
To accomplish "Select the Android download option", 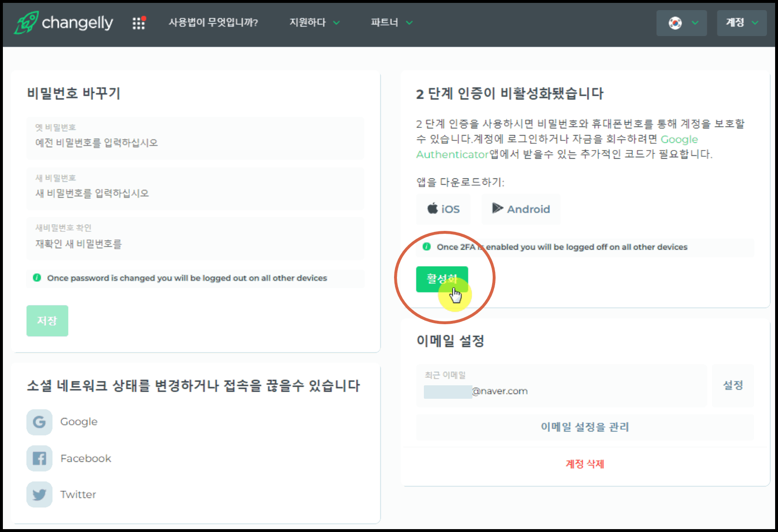I will click(521, 209).
